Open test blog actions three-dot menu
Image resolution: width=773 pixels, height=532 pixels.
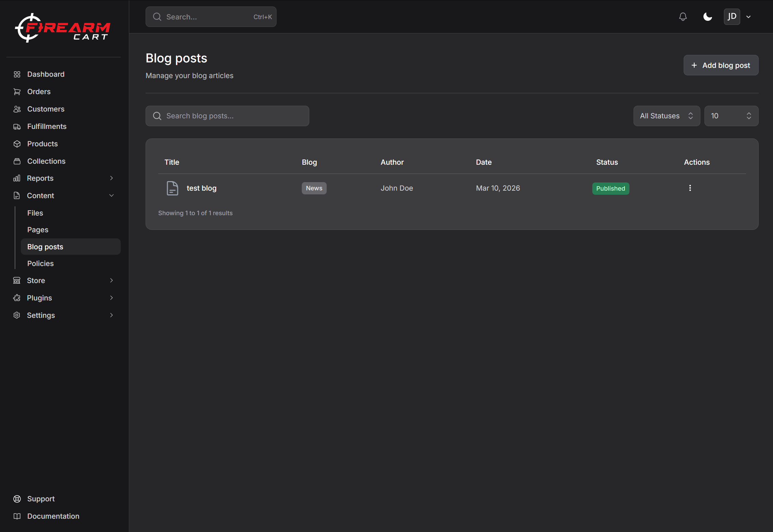coord(690,188)
